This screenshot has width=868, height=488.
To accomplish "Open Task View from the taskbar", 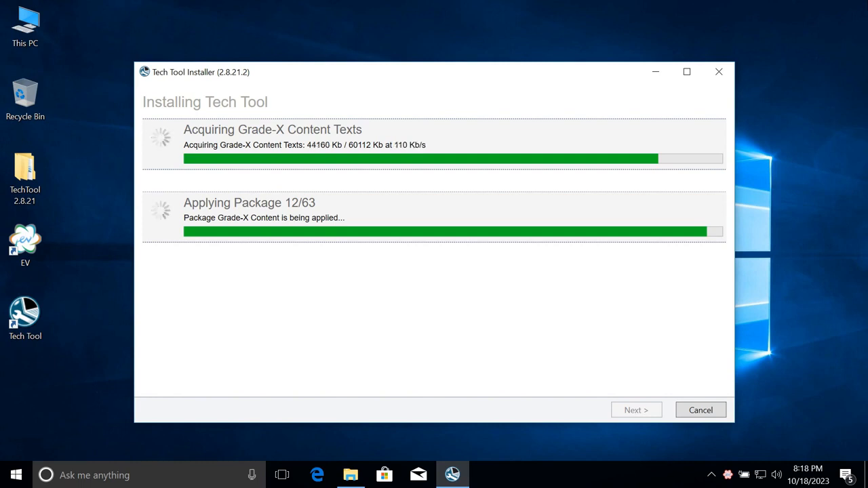I will click(x=282, y=474).
